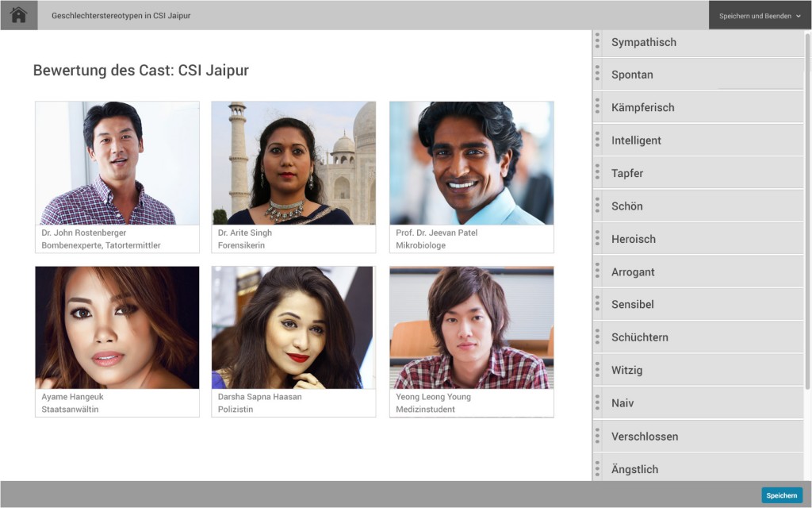Click the role Polizistin
The image size is (812, 508).
[x=235, y=409]
